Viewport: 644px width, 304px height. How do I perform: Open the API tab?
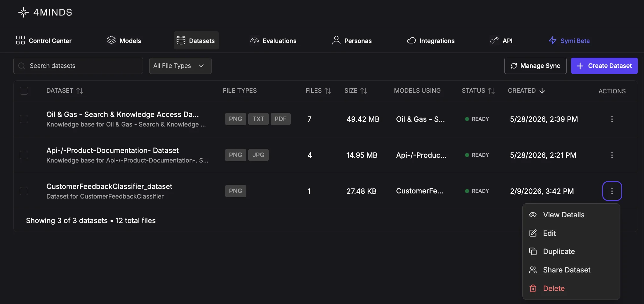(x=501, y=40)
